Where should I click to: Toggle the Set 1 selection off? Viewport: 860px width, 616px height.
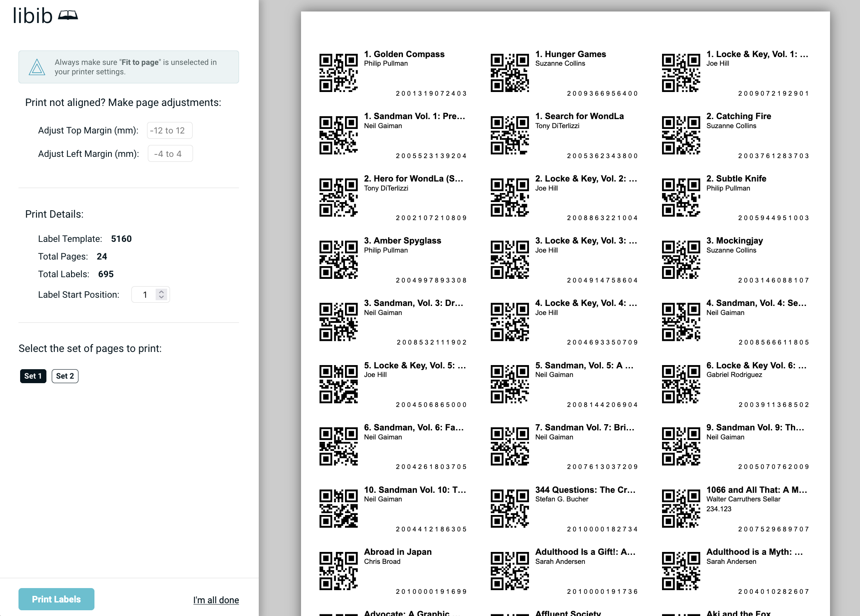coord(33,376)
